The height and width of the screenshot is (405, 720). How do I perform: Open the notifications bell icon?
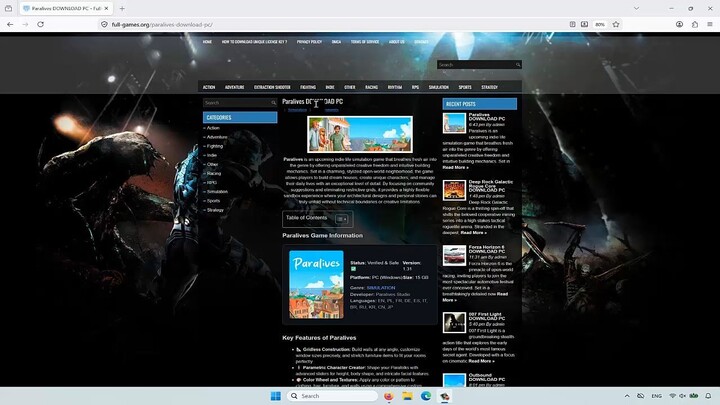point(708,396)
